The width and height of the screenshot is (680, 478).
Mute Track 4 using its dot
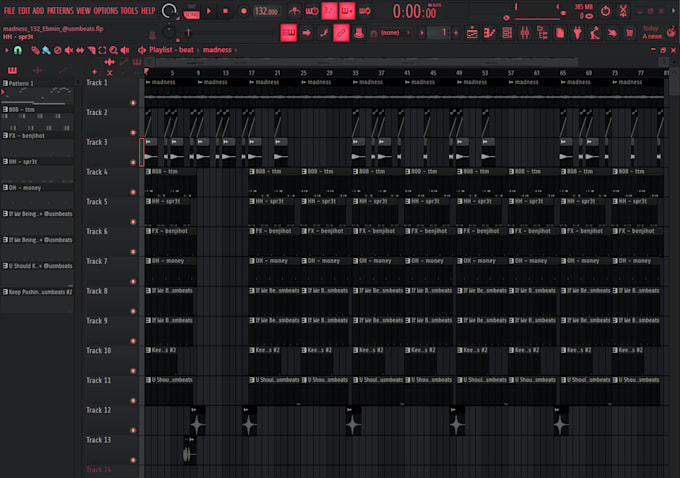point(133,192)
